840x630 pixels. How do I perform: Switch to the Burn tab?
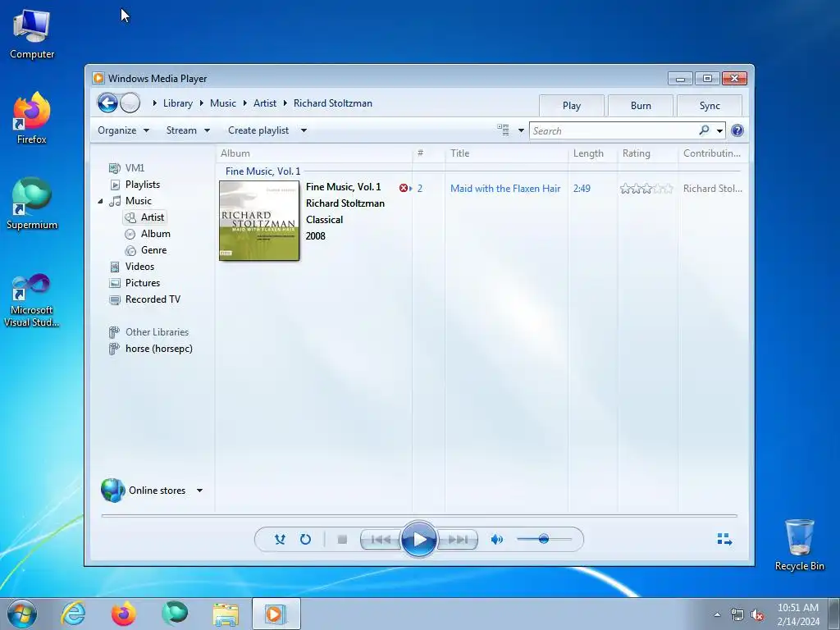click(x=640, y=106)
